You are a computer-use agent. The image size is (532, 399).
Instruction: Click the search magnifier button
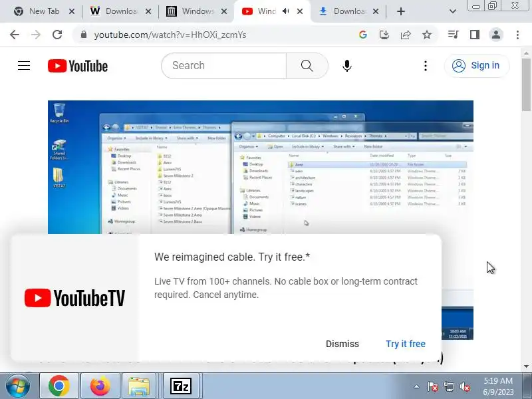307,65
